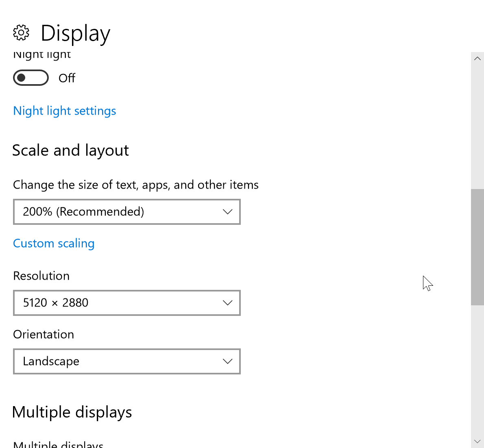Open Custom scaling options
Screen dimensions: 484x448
pos(54,243)
